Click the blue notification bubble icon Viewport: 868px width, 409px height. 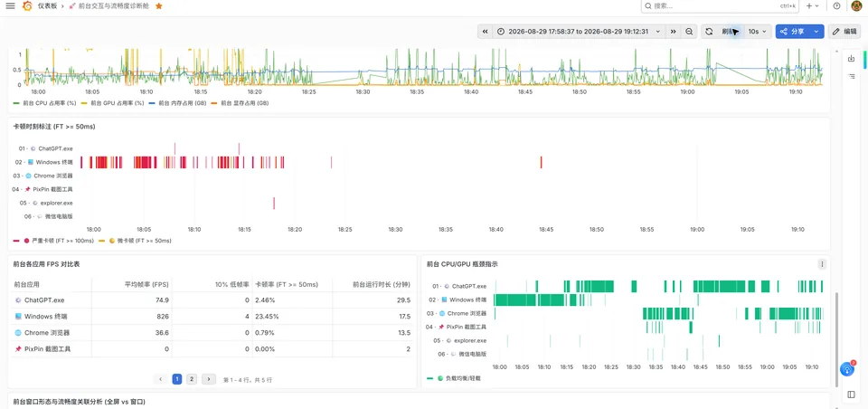click(847, 368)
